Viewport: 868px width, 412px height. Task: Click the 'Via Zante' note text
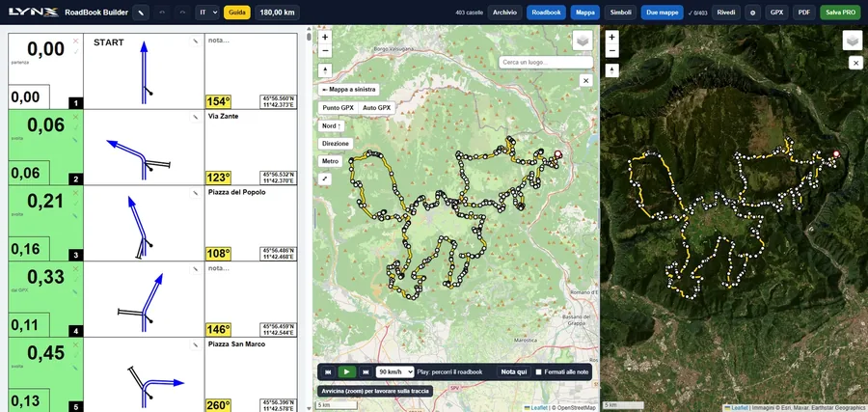(x=224, y=117)
